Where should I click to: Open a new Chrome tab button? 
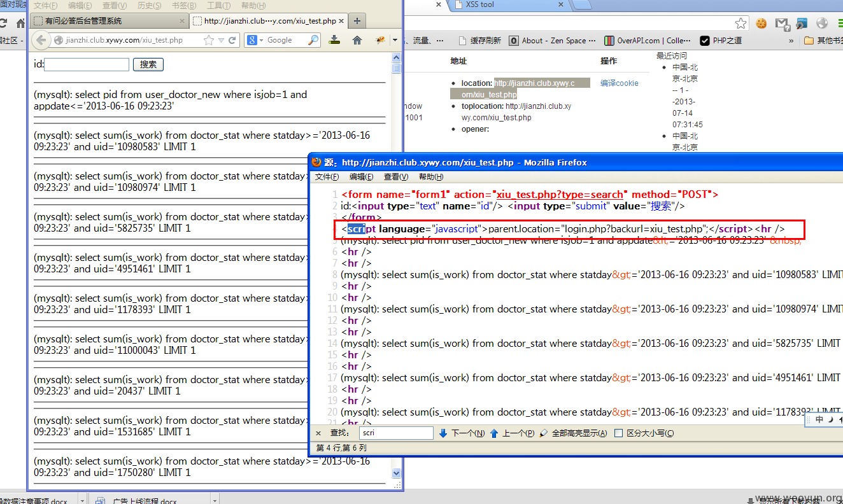point(582,5)
